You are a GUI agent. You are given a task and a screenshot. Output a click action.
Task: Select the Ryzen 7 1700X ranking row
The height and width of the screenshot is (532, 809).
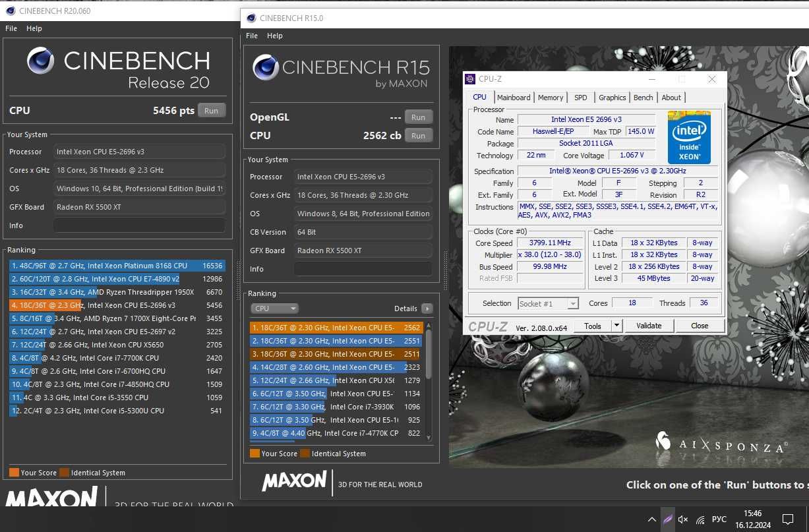117,318
